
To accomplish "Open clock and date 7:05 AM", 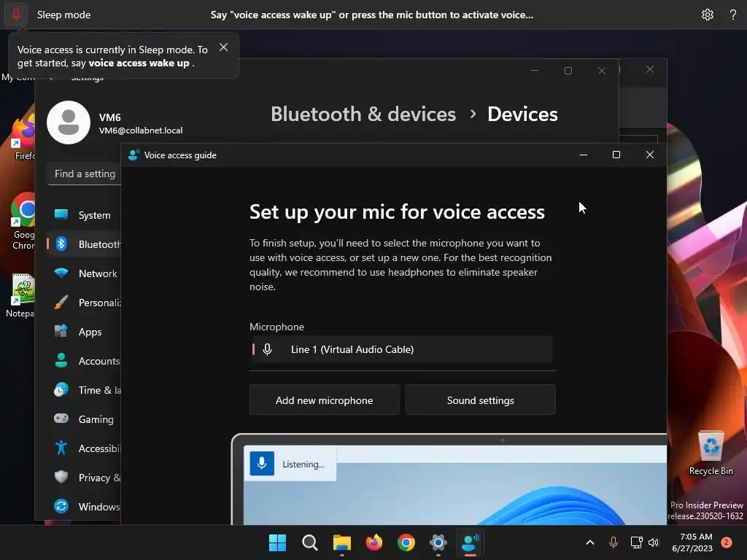I will pyautogui.click(x=692, y=542).
